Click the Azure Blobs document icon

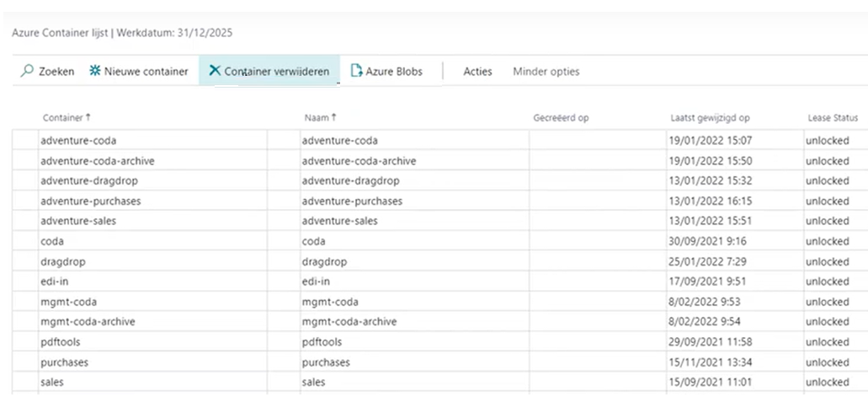[x=356, y=72]
